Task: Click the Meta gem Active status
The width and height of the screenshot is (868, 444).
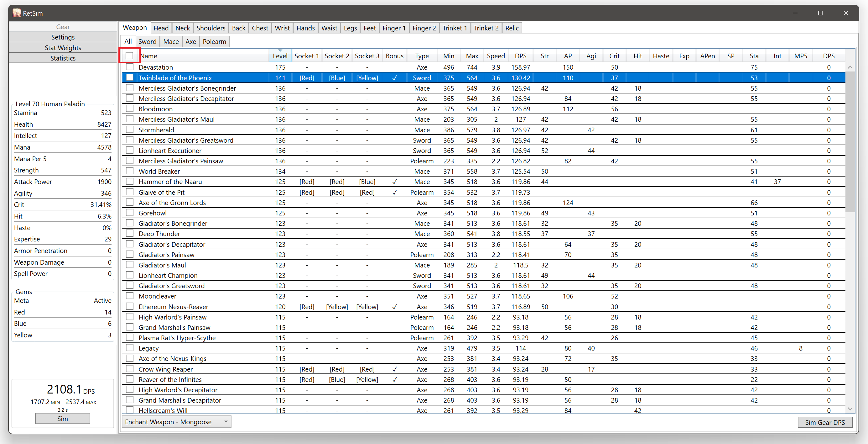Action: coord(102,300)
